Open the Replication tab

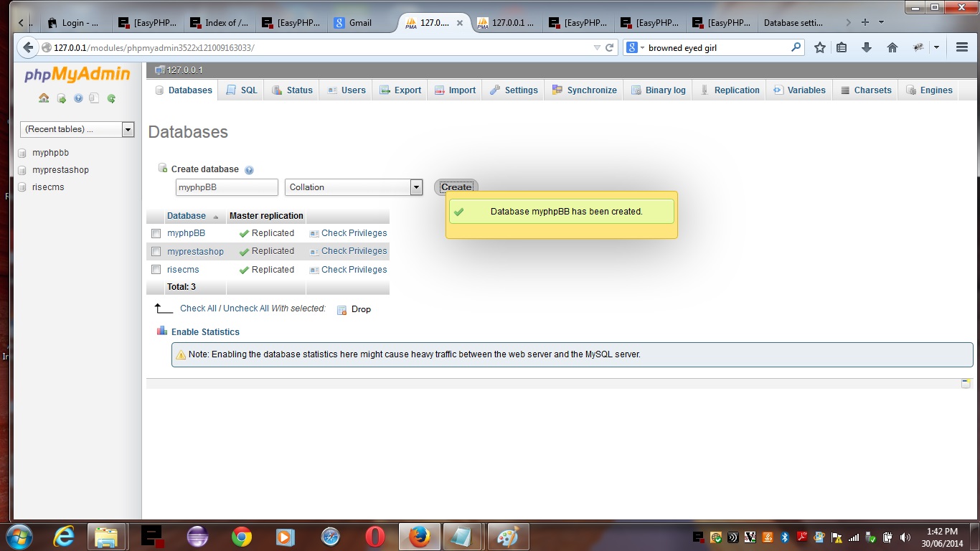click(730, 90)
